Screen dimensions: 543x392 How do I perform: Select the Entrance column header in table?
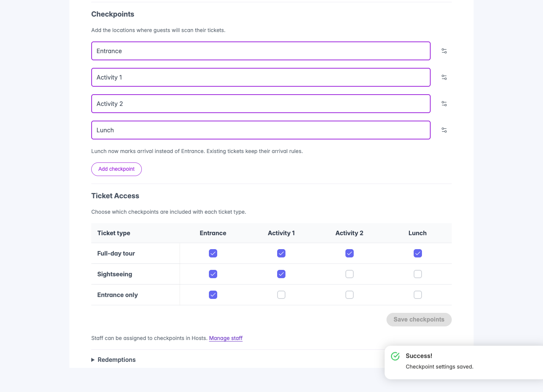click(x=213, y=233)
